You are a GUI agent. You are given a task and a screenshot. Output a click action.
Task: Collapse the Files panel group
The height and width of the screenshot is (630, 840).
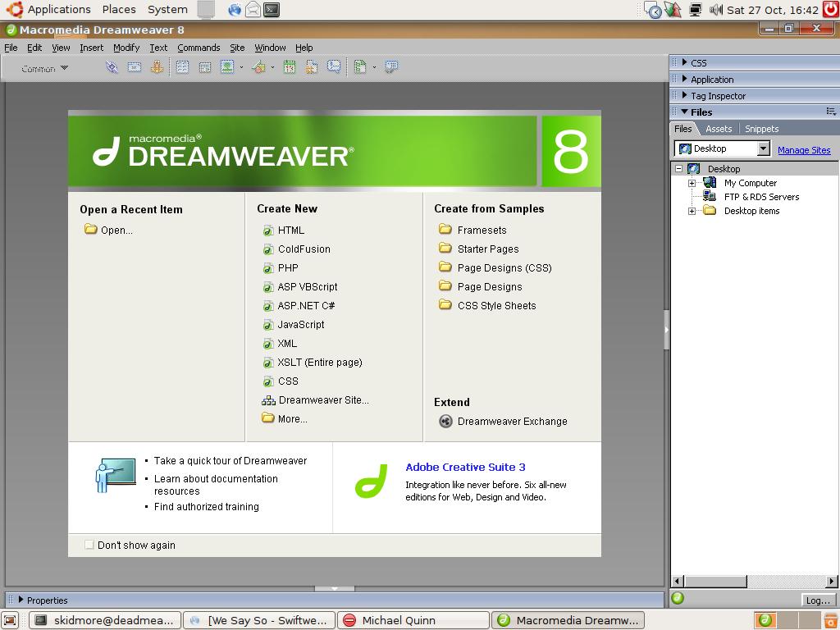point(685,112)
